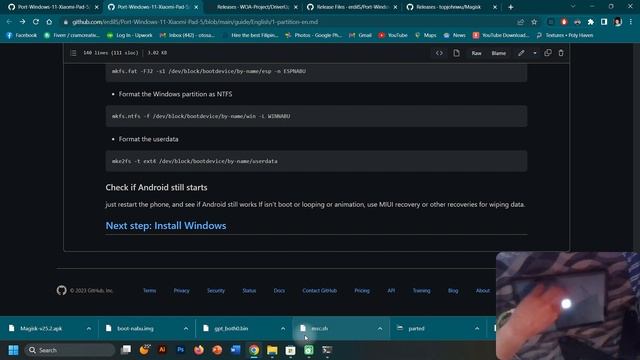Open File Explorer from taskbar

[x=272, y=350]
